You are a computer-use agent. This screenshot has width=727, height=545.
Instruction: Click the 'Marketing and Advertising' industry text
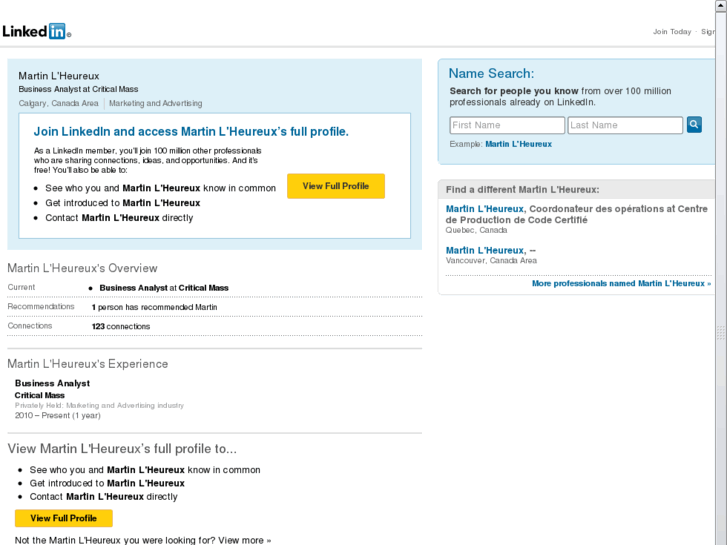pos(155,103)
